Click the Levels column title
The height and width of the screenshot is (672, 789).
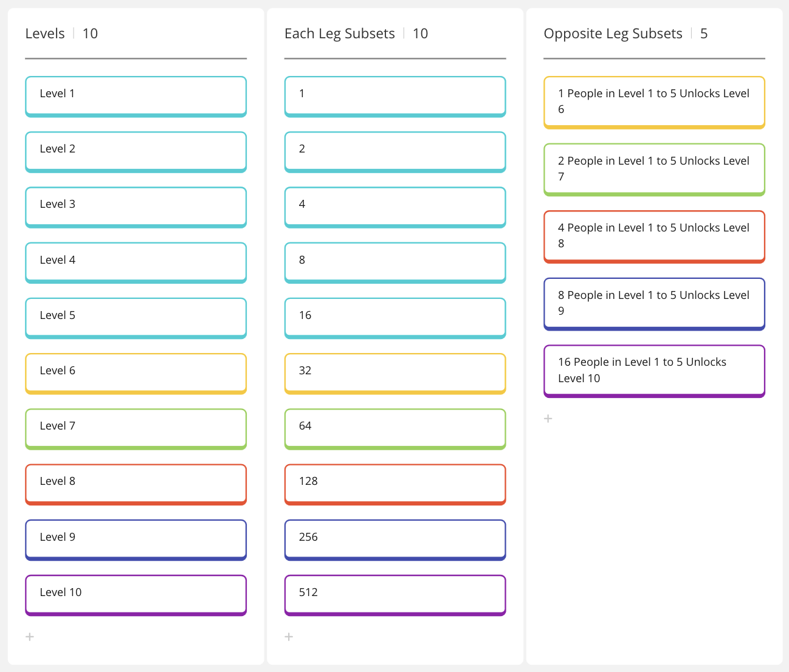(45, 33)
